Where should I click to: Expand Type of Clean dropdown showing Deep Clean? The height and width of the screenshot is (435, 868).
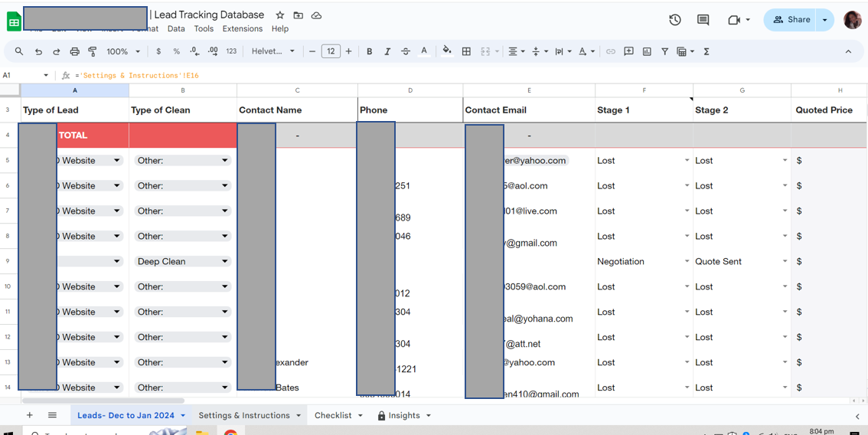(x=224, y=261)
